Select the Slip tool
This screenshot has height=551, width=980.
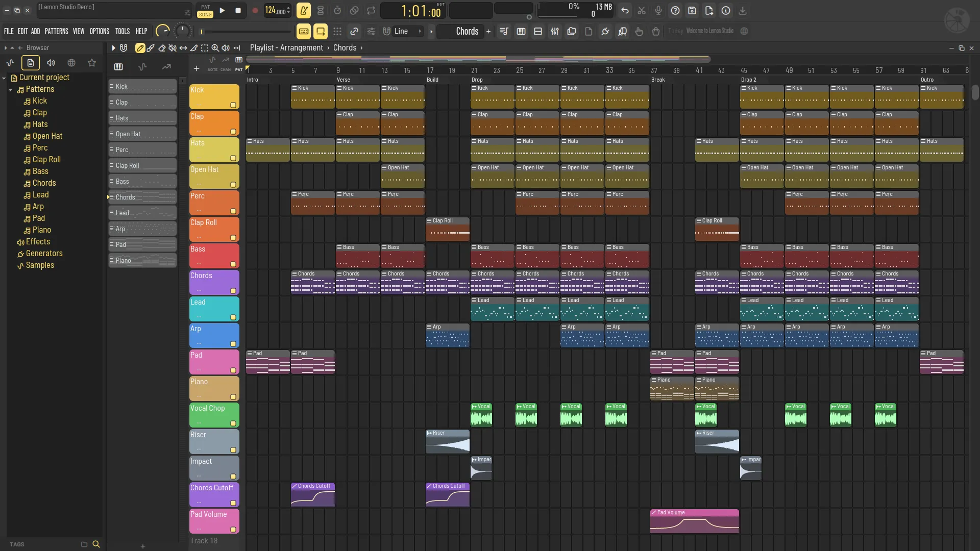pos(183,48)
